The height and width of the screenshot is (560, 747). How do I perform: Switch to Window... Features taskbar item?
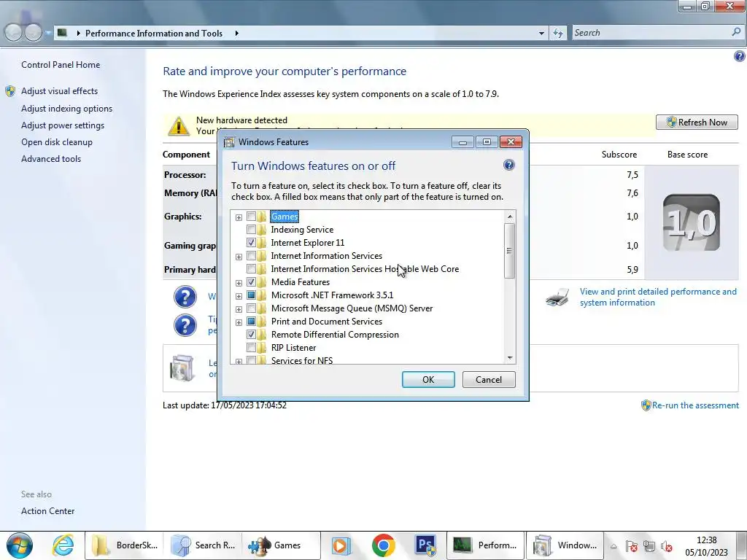pyautogui.click(x=564, y=545)
